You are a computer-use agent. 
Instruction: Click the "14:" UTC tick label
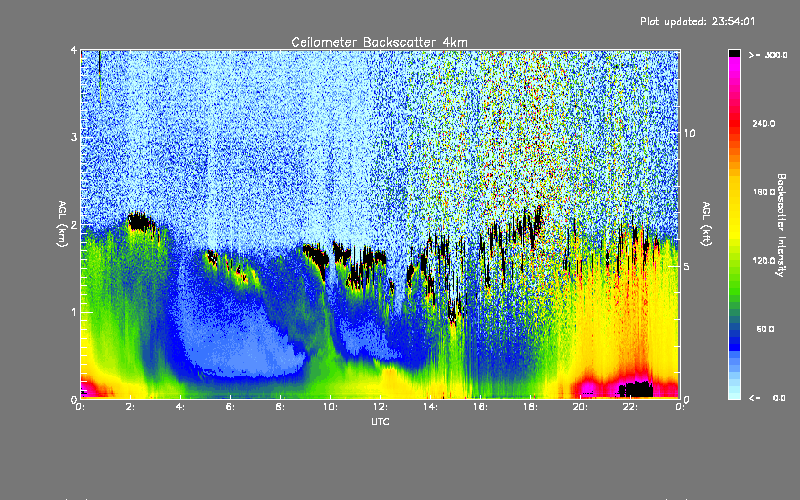pyautogui.click(x=430, y=407)
